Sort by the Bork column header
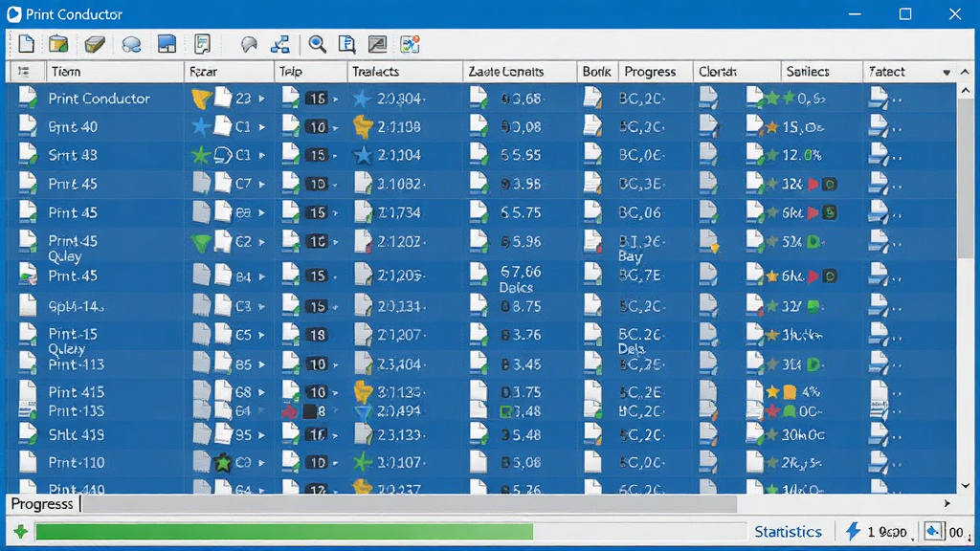 click(597, 72)
